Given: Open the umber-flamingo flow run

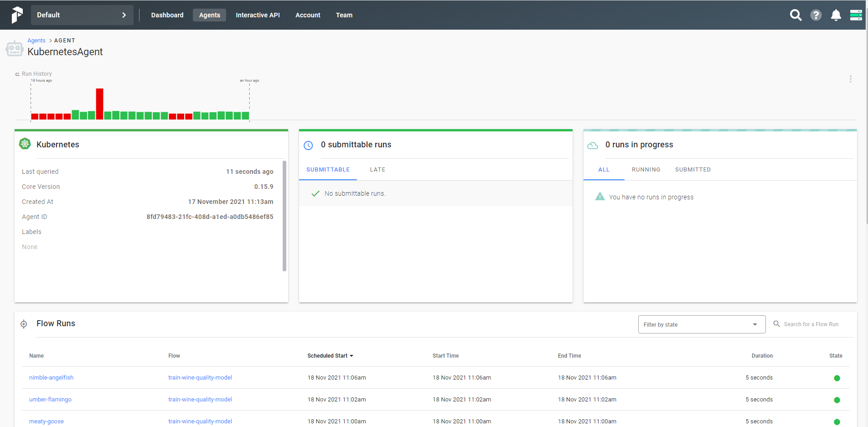Looking at the screenshot, I should click(x=50, y=400).
